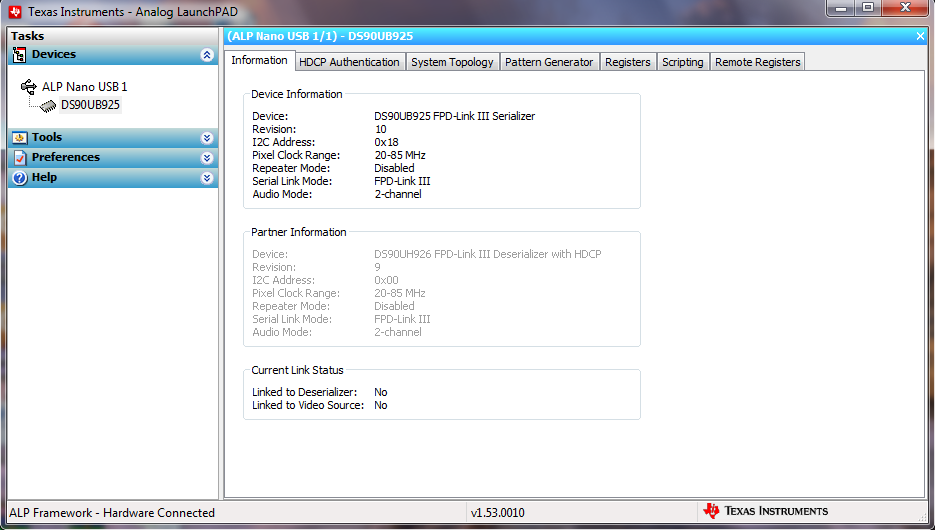Open the HDCP Authentication tab
This screenshot has width=935, height=530.
click(x=349, y=62)
